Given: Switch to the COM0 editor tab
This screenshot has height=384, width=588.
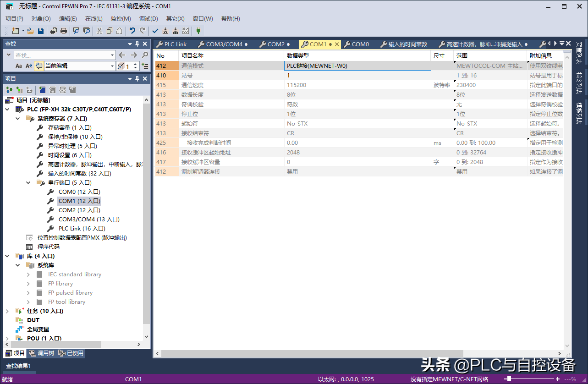Looking at the screenshot, I should click(356, 44).
